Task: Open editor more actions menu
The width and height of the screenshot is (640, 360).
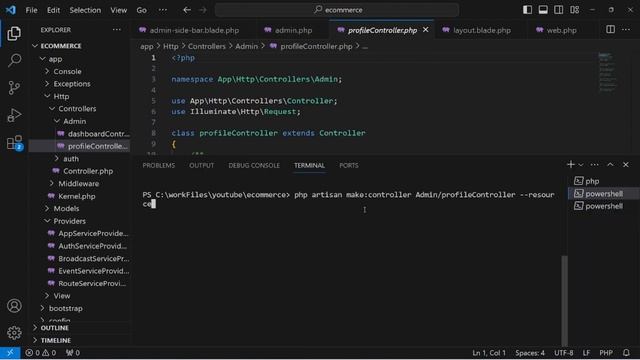Action: click(626, 29)
